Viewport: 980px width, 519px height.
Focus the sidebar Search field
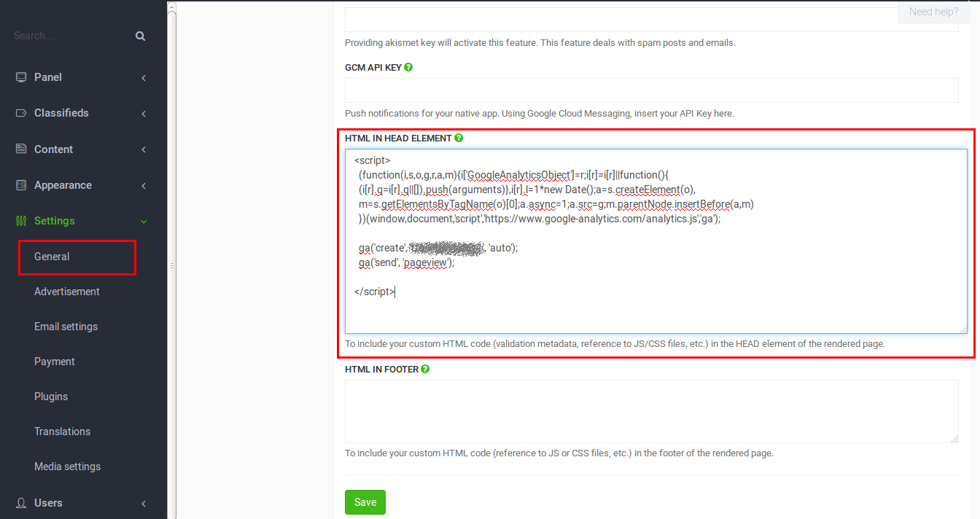coord(69,36)
